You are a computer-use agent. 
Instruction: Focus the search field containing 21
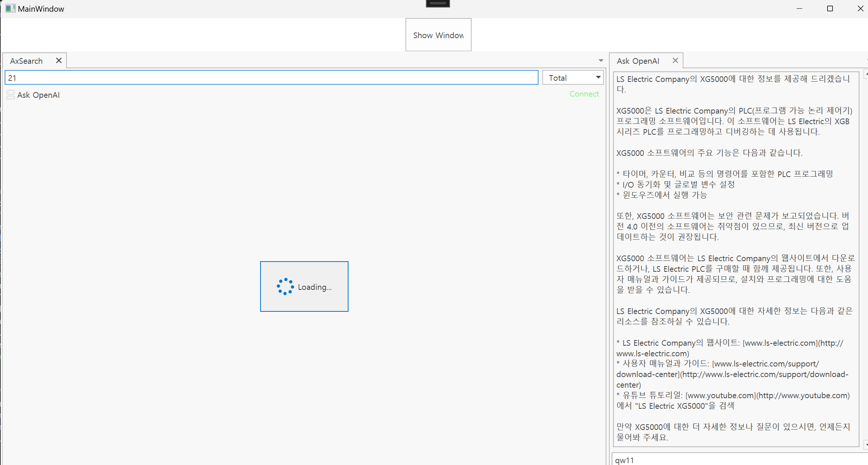[x=271, y=78]
